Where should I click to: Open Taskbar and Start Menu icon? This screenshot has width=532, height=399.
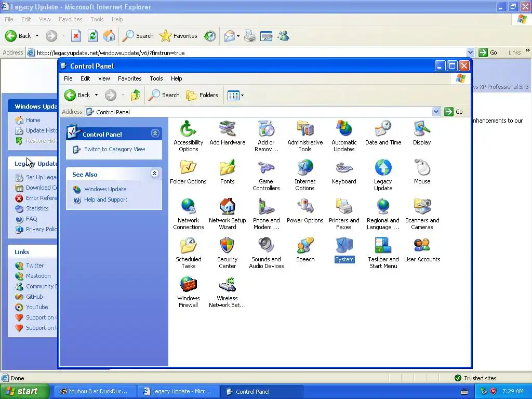click(383, 254)
